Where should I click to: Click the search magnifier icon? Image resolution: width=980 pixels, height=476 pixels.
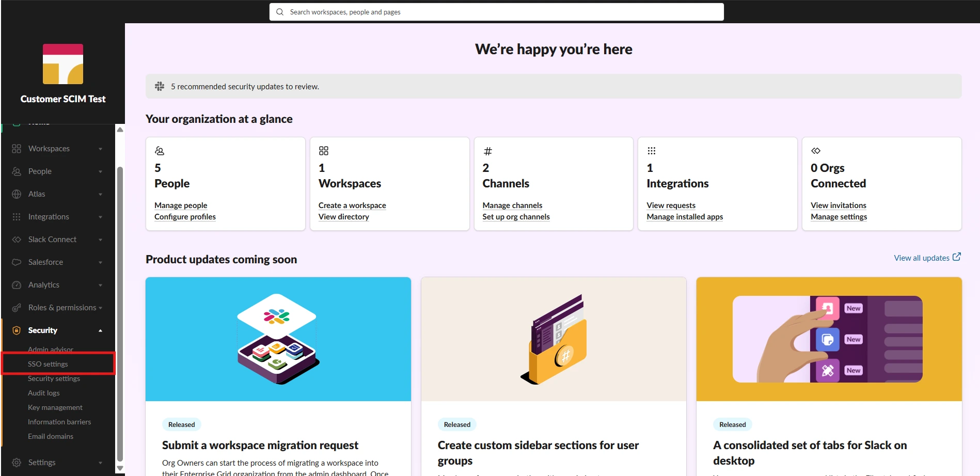[280, 12]
